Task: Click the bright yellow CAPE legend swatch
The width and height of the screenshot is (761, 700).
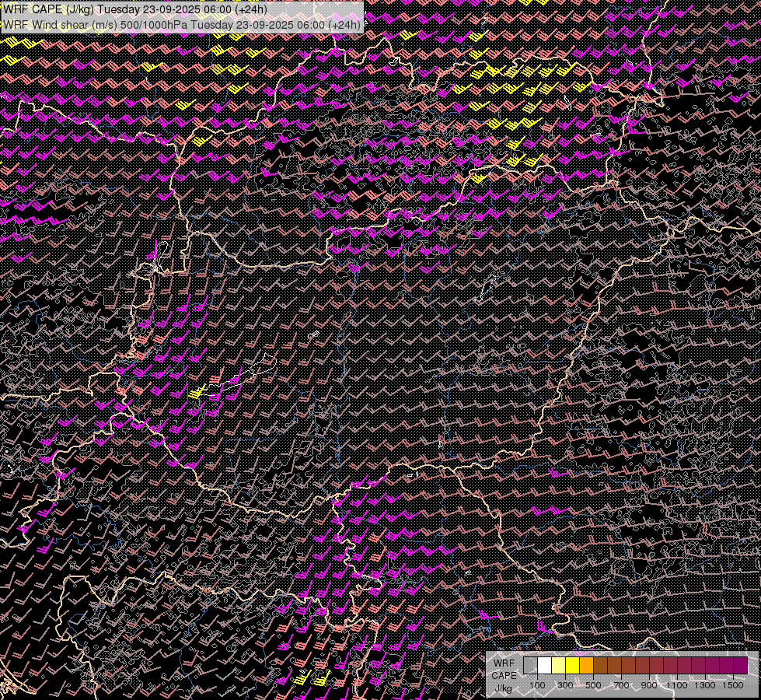Action: (572, 666)
